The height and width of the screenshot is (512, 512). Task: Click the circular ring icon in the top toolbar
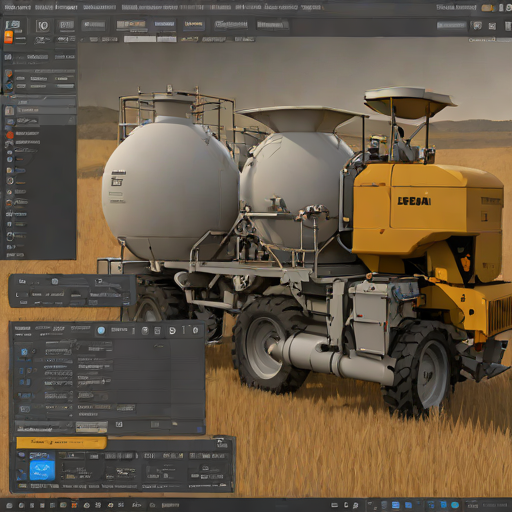point(43,26)
